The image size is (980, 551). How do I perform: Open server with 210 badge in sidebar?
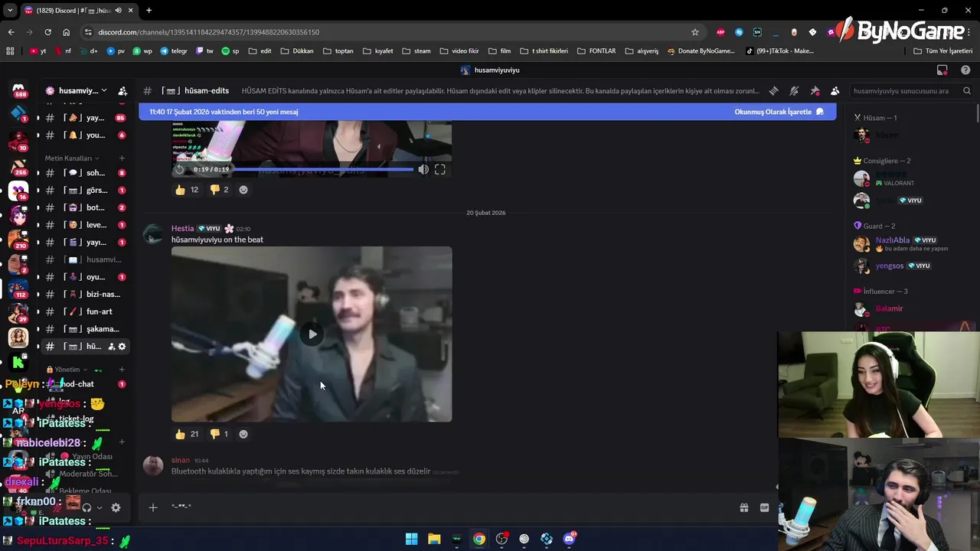[x=18, y=240]
